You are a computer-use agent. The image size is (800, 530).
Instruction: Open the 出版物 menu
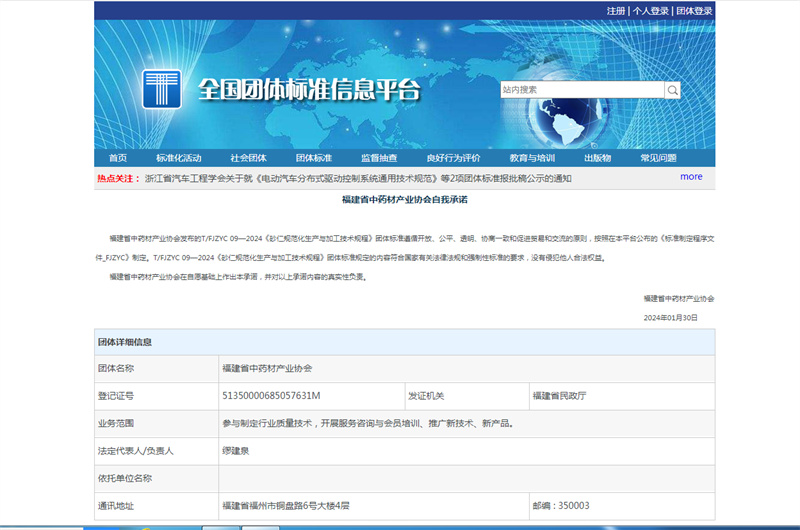(597, 158)
